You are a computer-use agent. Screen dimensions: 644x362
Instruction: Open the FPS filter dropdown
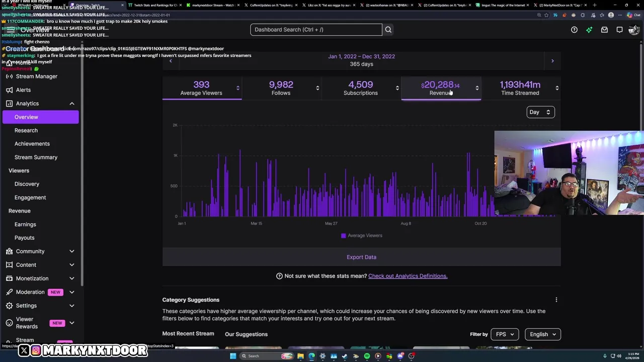point(505,334)
